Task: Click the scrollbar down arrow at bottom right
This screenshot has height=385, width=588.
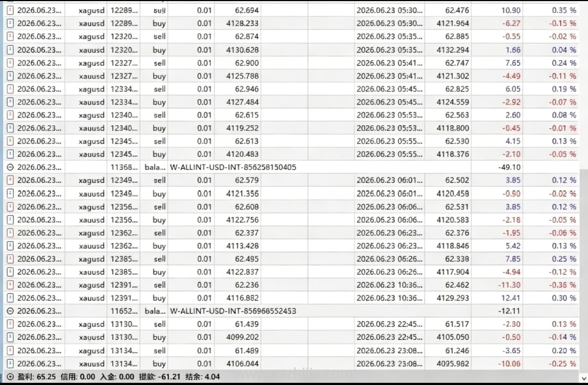Action: pos(584,378)
